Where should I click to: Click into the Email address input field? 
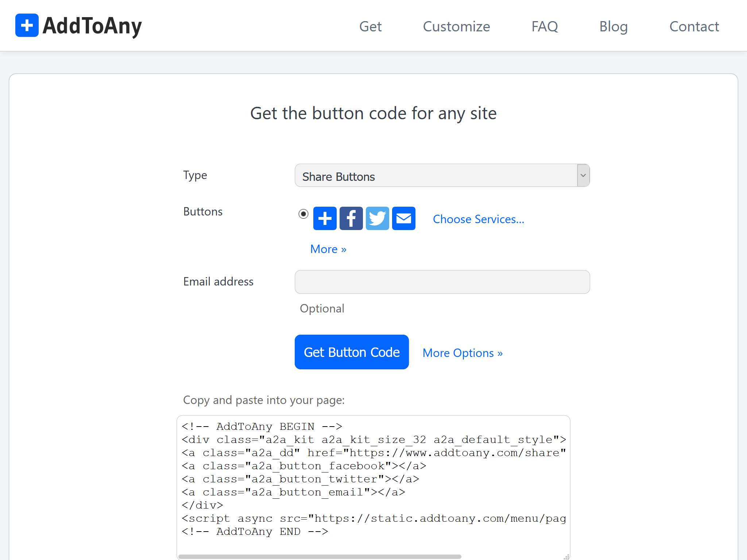[x=442, y=281]
